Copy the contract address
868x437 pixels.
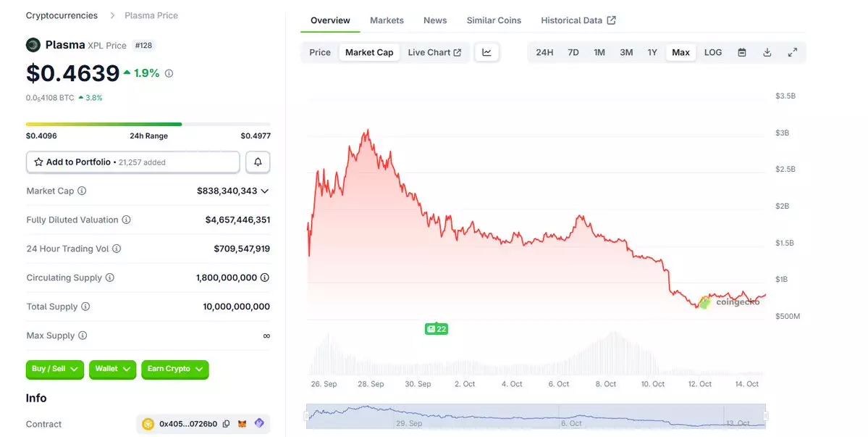(227, 424)
